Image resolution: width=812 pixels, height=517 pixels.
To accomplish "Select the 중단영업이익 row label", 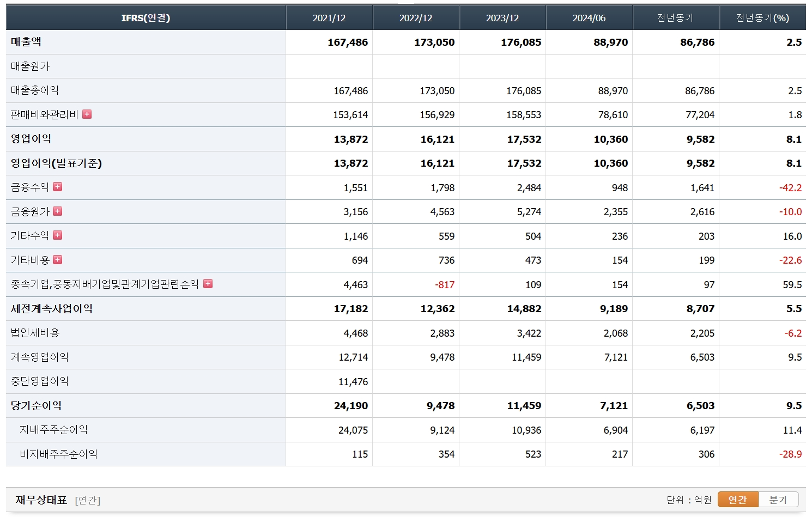I will click(x=40, y=381).
